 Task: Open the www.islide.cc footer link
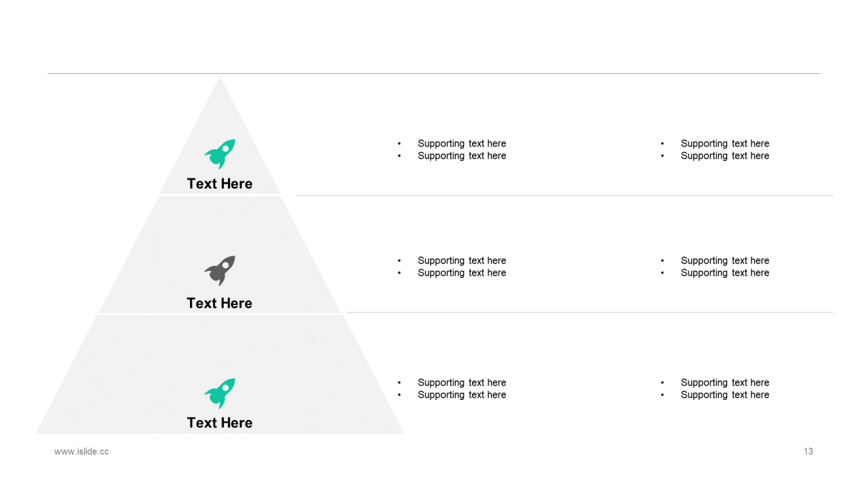81,451
